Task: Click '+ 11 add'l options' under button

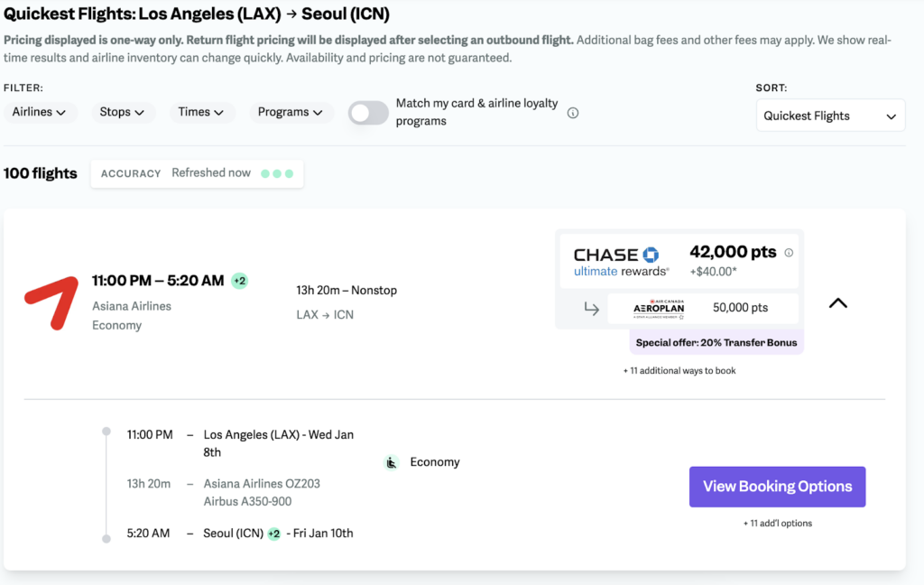Action: 777,523
